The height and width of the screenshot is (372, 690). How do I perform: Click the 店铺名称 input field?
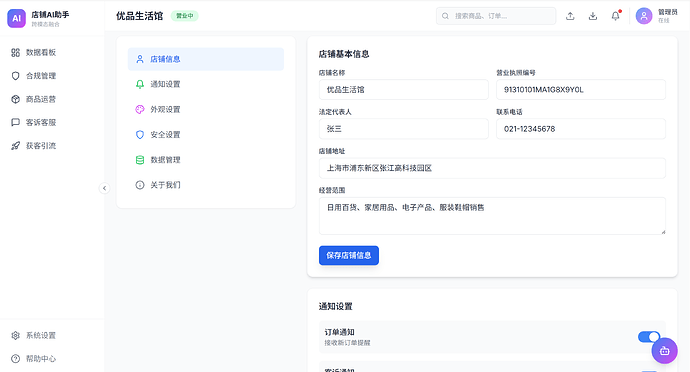404,90
